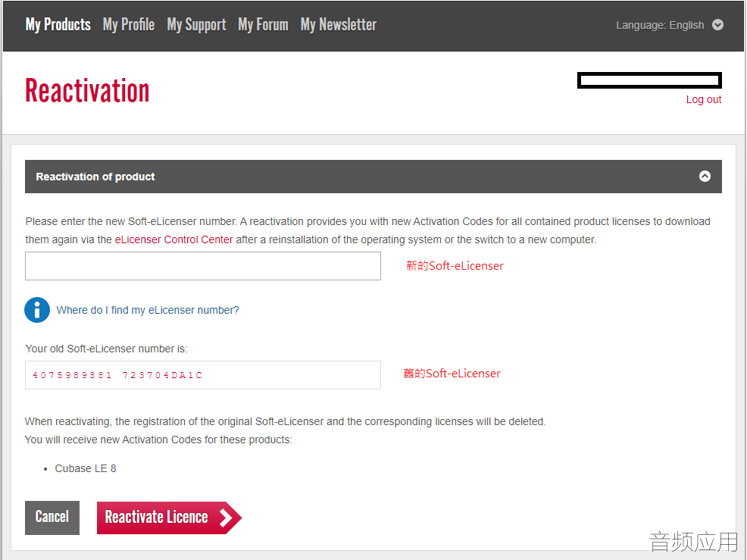The height and width of the screenshot is (560, 747).
Task: Open My Support section
Action: 196,25
